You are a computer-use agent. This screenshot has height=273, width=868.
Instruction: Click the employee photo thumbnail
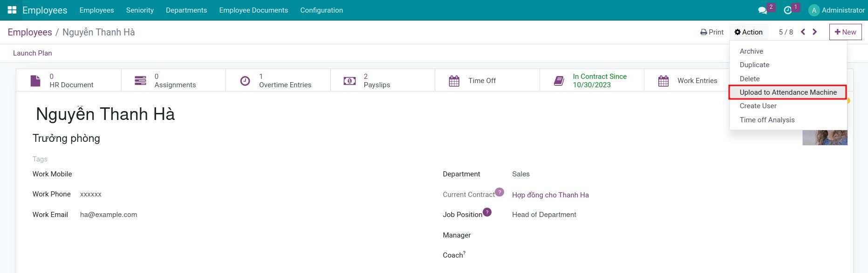tap(825, 138)
